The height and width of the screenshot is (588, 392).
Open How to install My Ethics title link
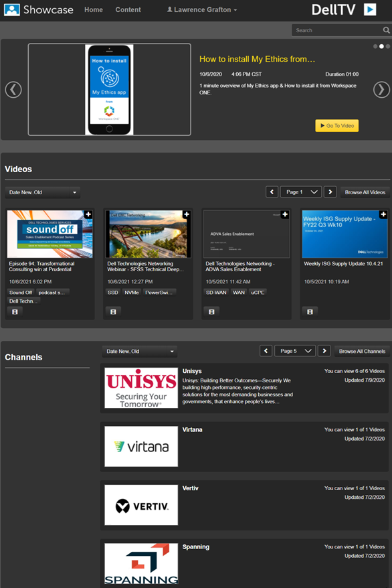pyautogui.click(x=258, y=59)
